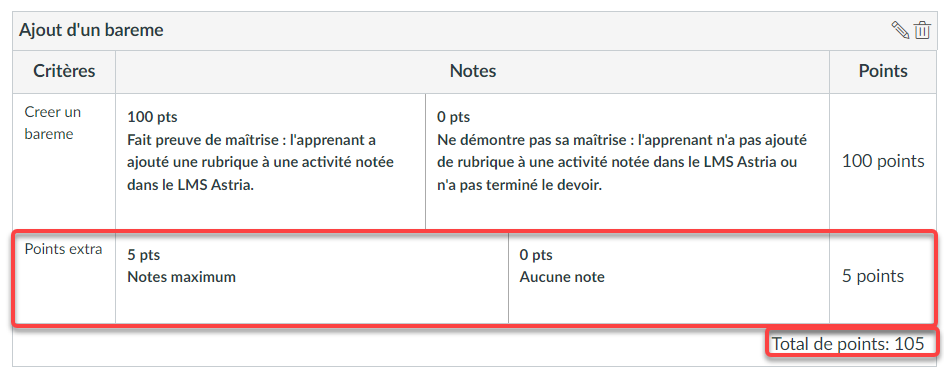The image size is (944, 377).
Task: Delete the rubric using the trash icon
Action: 922,30
